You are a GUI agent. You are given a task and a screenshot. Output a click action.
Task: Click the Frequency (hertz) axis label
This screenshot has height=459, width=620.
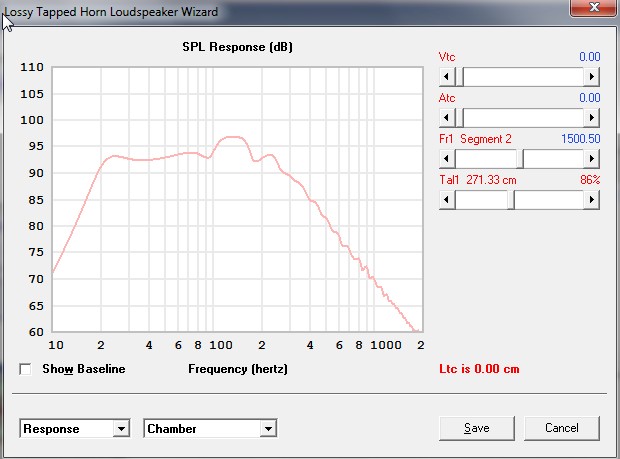tap(238, 369)
